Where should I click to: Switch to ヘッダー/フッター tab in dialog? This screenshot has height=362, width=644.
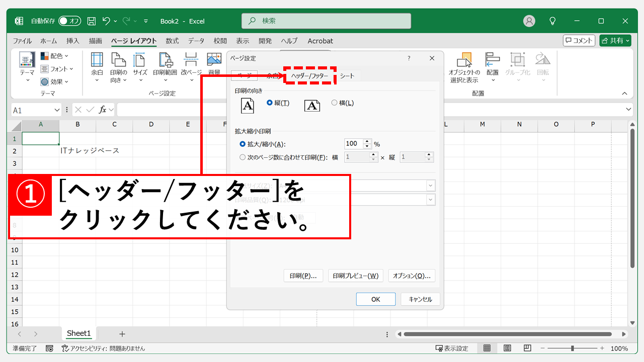309,76
